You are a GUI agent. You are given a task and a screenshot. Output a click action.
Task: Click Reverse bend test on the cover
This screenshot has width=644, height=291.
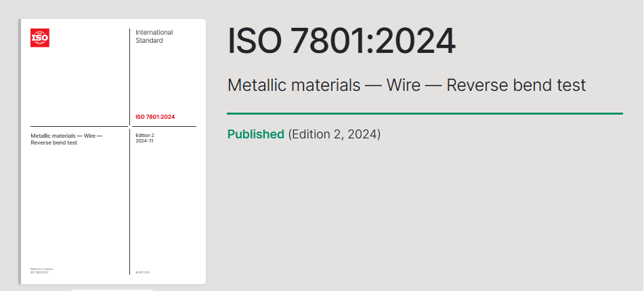pos(54,142)
